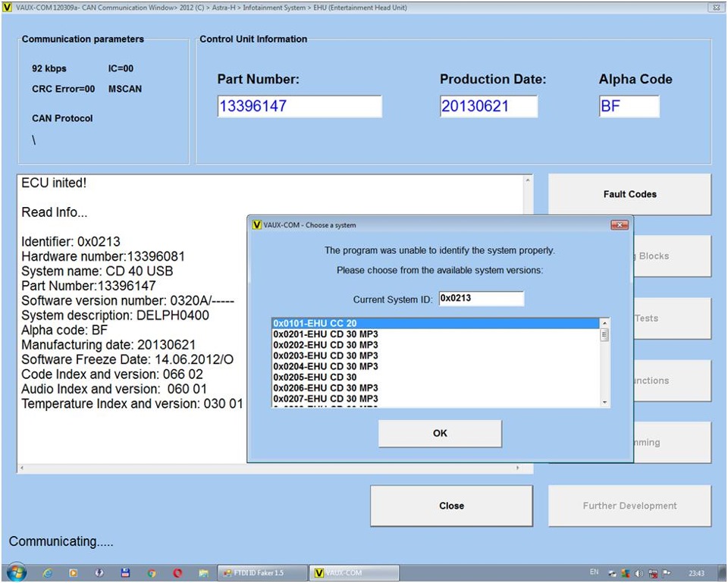Image resolution: width=728 pixels, height=583 pixels.
Task: Select 0x0203-EHU CD 30 MP3
Action: (x=435, y=356)
